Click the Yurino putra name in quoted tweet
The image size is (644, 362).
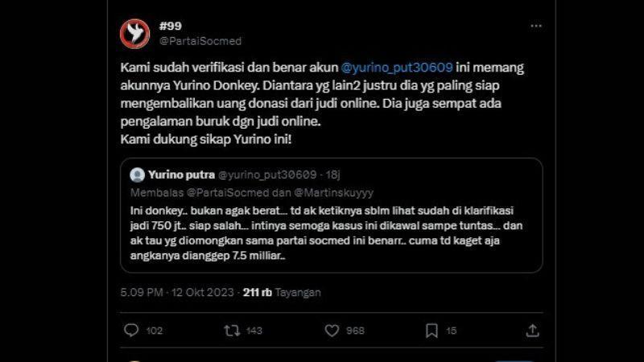click(182, 175)
